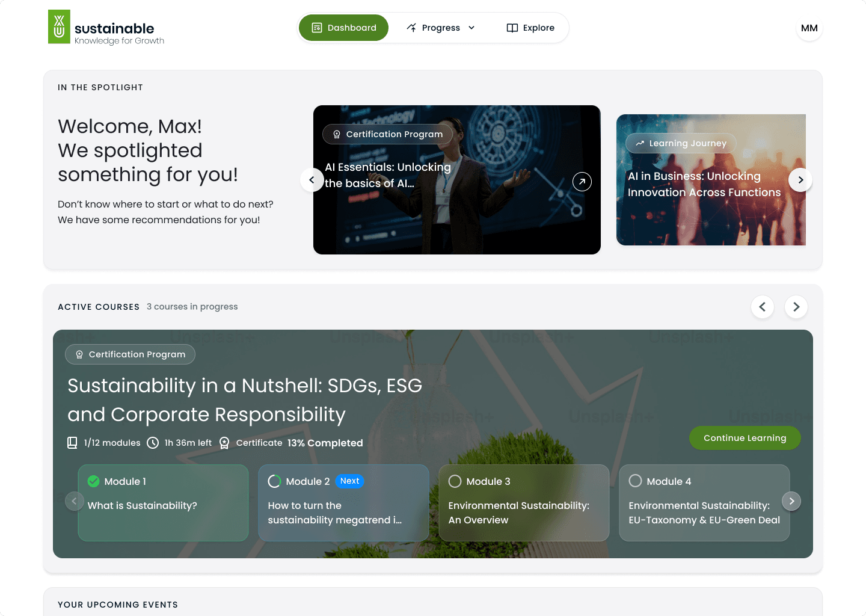
Task: Click the 13% Completed progress indicator
Action: click(325, 443)
